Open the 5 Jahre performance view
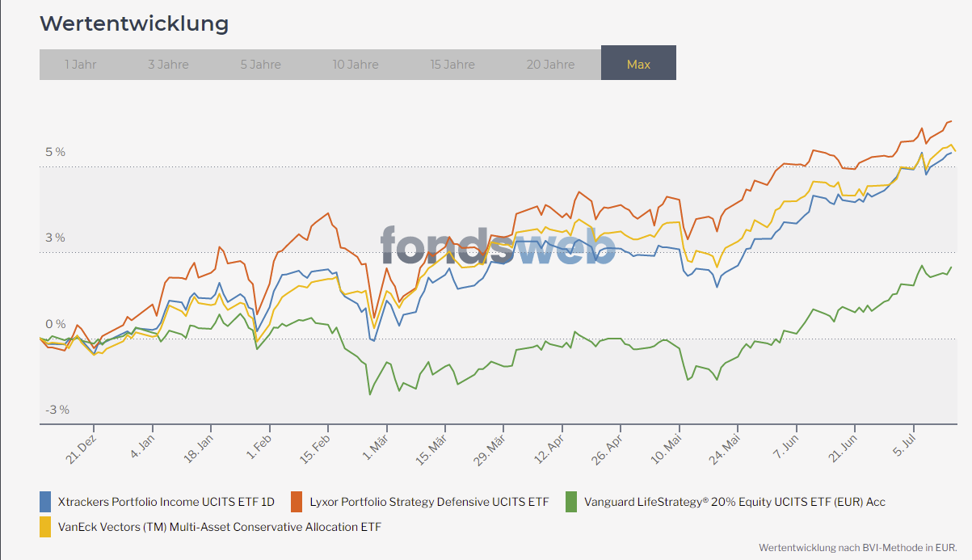 pyautogui.click(x=260, y=64)
